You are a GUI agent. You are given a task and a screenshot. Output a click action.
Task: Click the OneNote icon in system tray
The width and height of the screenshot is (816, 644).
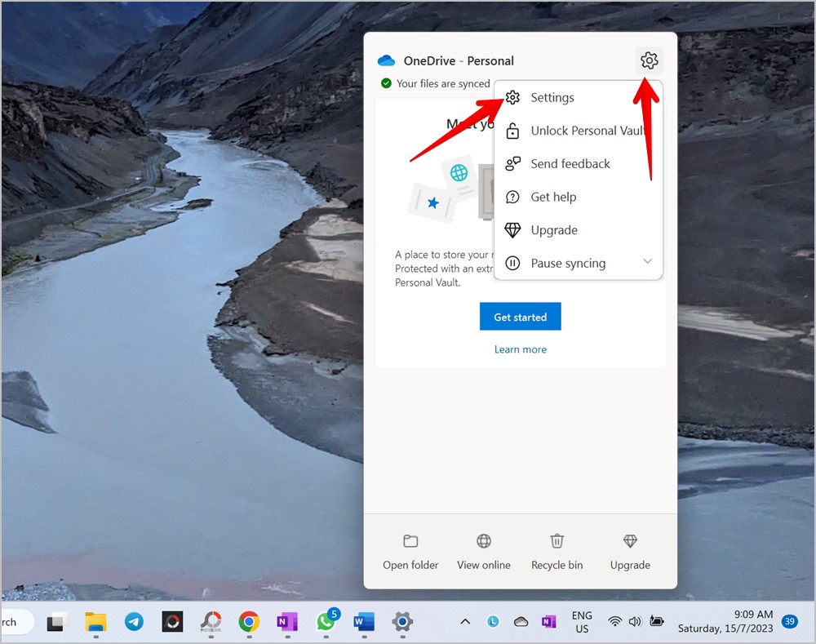click(548, 621)
